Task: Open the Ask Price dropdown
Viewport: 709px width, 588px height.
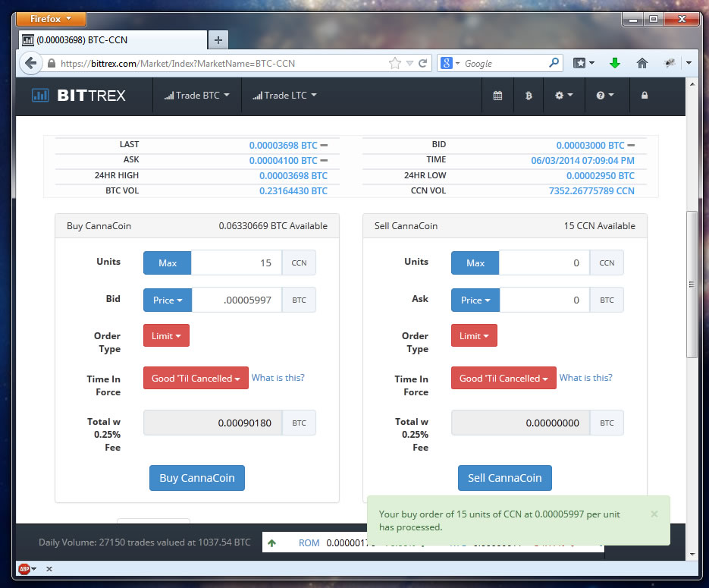Action: (475, 300)
